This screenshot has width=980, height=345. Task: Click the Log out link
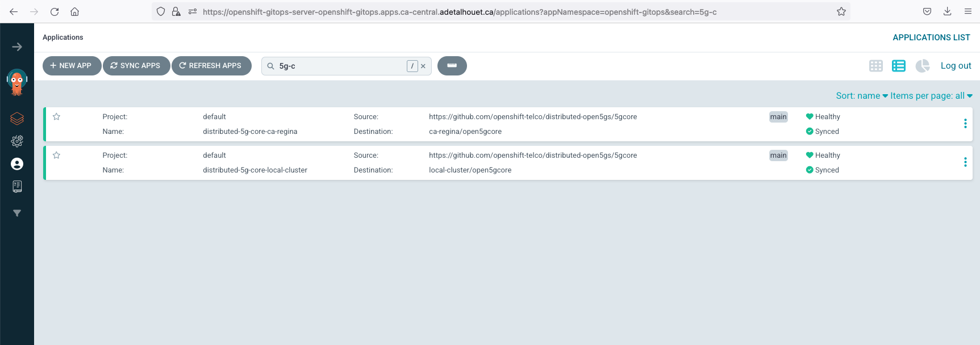click(956, 66)
